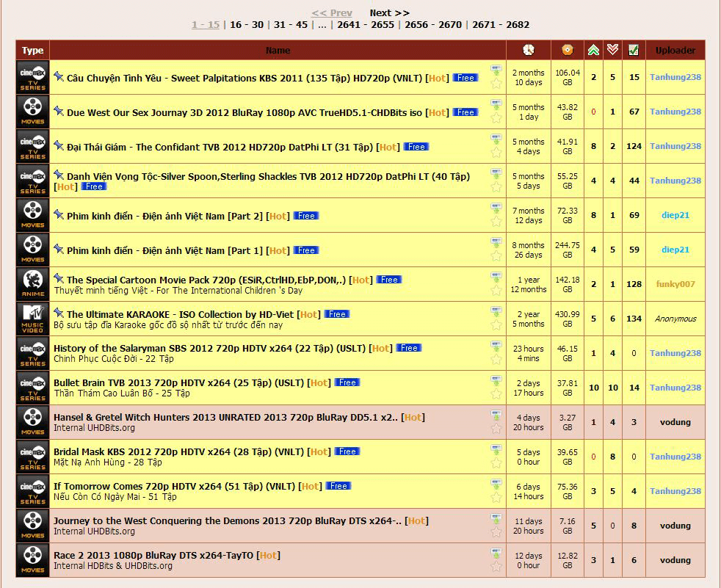Open Race 2 2013 1080p BluRay torrent
The image size is (721, 588).
click(x=153, y=556)
